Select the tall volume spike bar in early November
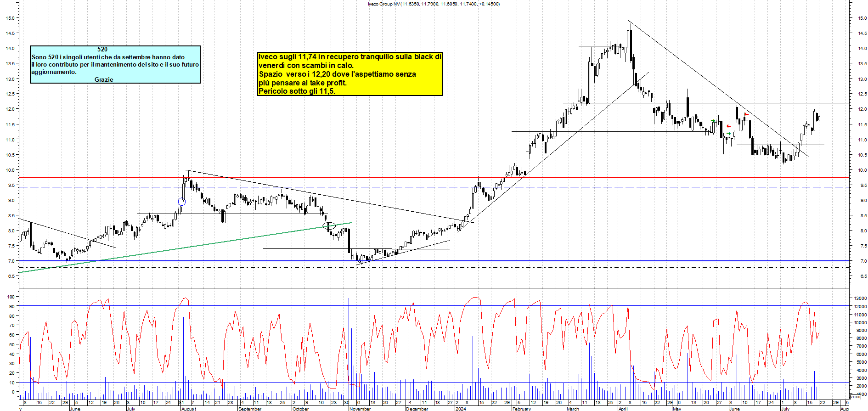 tap(349, 349)
